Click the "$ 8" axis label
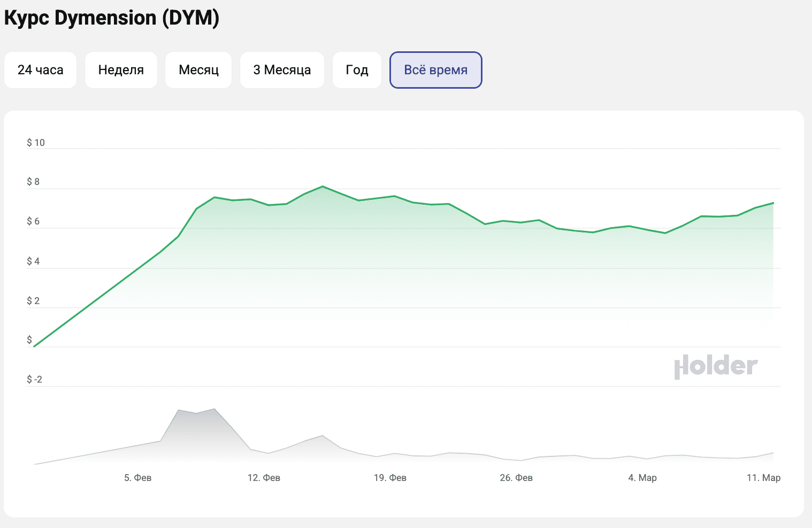This screenshot has width=812, height=528. point(33,182)
